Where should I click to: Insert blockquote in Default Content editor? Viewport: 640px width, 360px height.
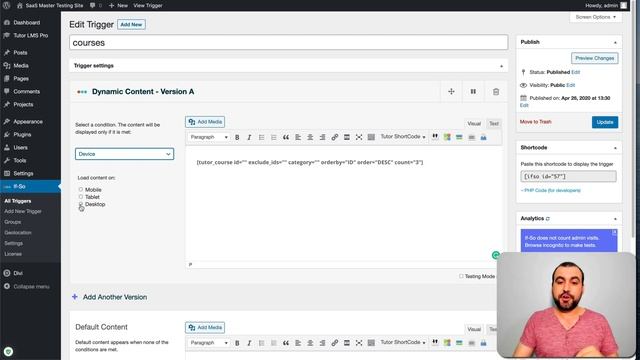(x=286, y=343)
